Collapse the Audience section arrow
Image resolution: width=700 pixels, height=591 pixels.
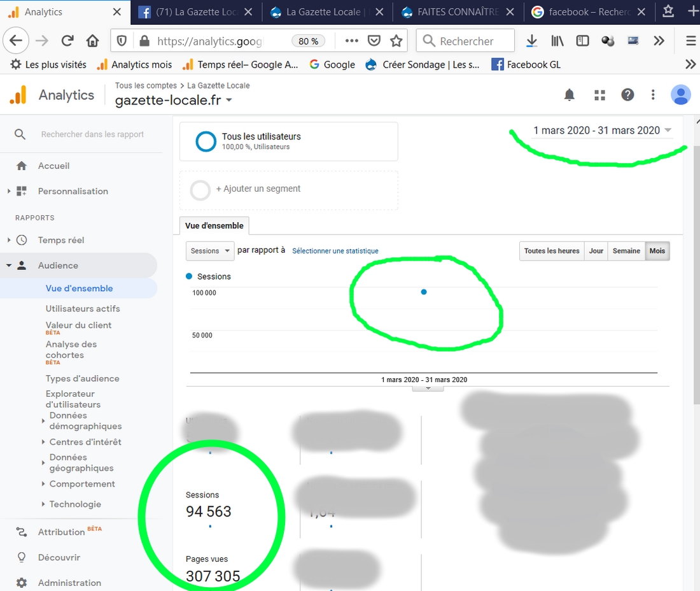[x=8, y=266]
